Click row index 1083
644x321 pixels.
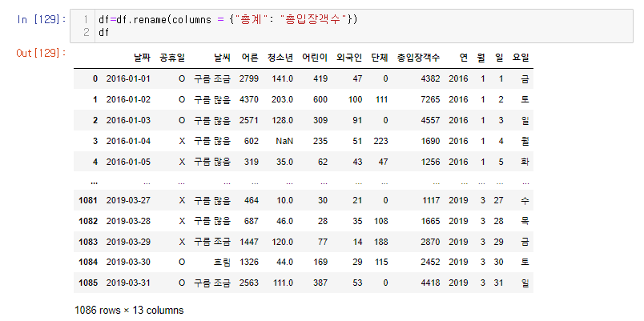tap(88, 242)
